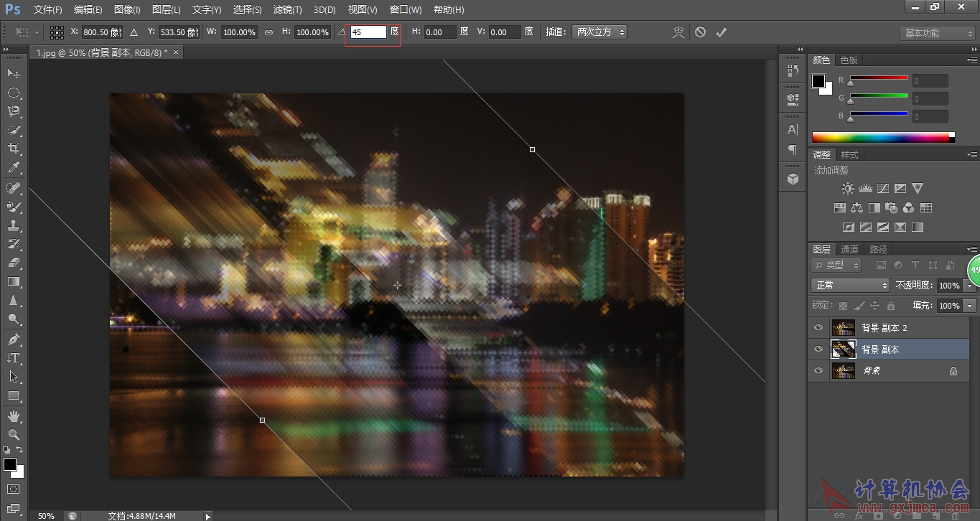Viewport: 980px width, 521px height.
Task: Cancel the transform in options bar
Action: click(x=700, y=32)
